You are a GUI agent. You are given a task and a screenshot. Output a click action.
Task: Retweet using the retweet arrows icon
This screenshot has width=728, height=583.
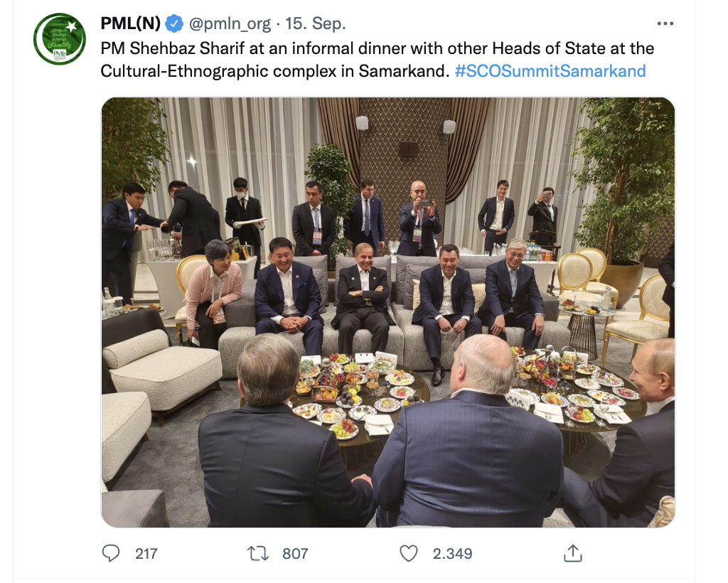click(x=257, y=553)
